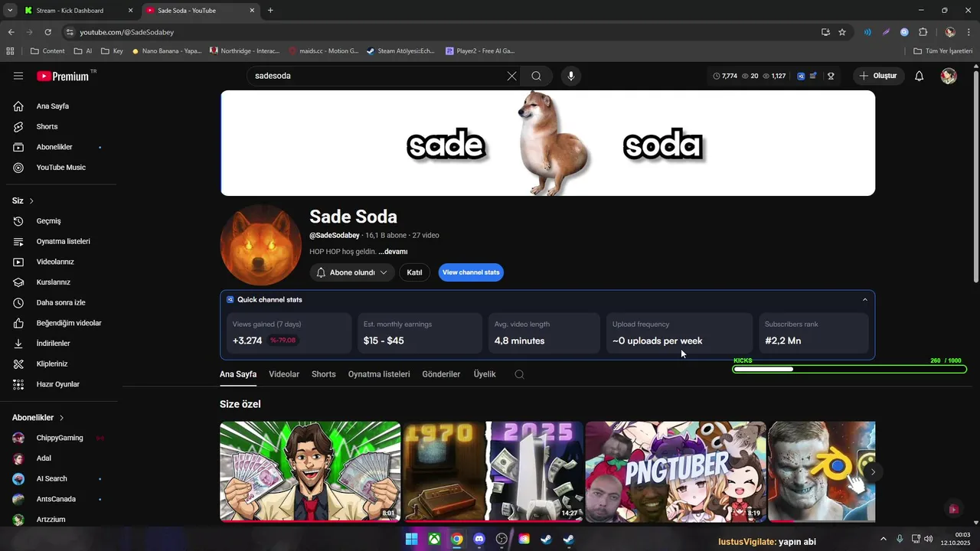Viewport: 980px width, 551px height.
Task: Click the Windows Start button
Action: 411,539
